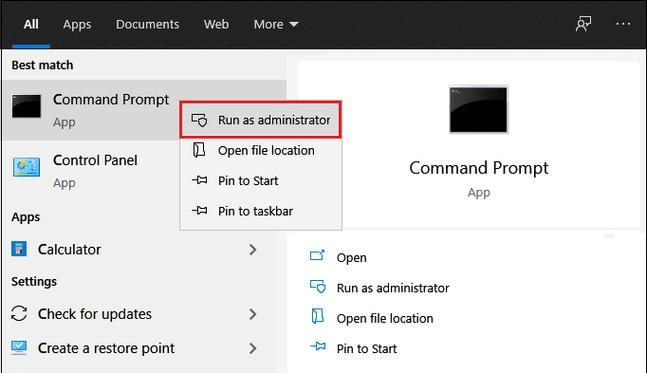Image resolution: width=647 pixels, height=373 pixels.
Task: Click the Control Panel icon
Action: (26, 167)
